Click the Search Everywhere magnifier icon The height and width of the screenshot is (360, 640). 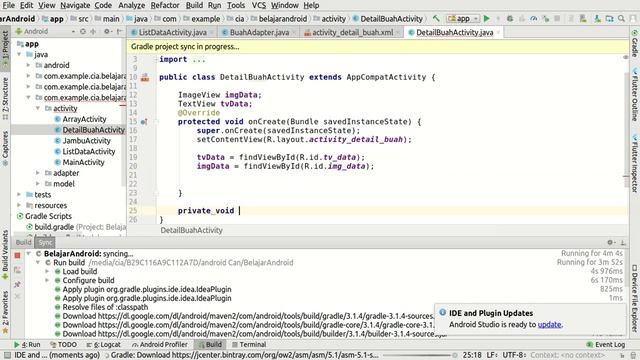click(x=621, y=18)
